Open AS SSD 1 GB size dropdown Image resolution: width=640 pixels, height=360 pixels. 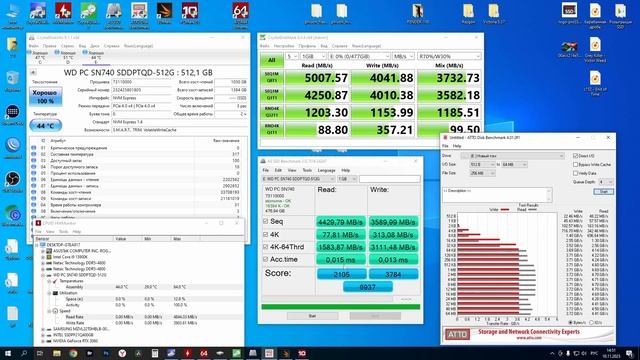click(x=347, y=179)
